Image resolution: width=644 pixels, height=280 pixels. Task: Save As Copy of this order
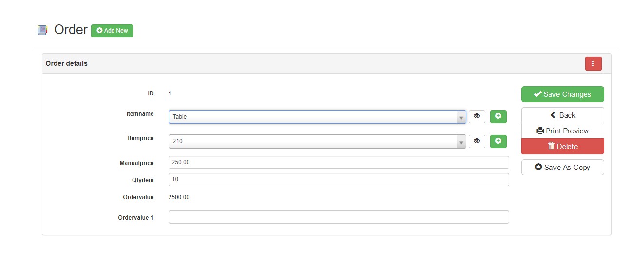tap(563, 167)
